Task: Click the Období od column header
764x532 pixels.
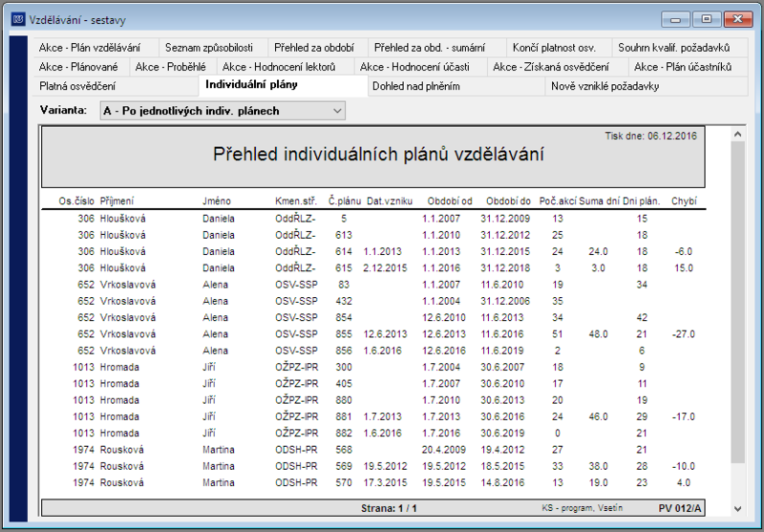Action: [450, 201]
